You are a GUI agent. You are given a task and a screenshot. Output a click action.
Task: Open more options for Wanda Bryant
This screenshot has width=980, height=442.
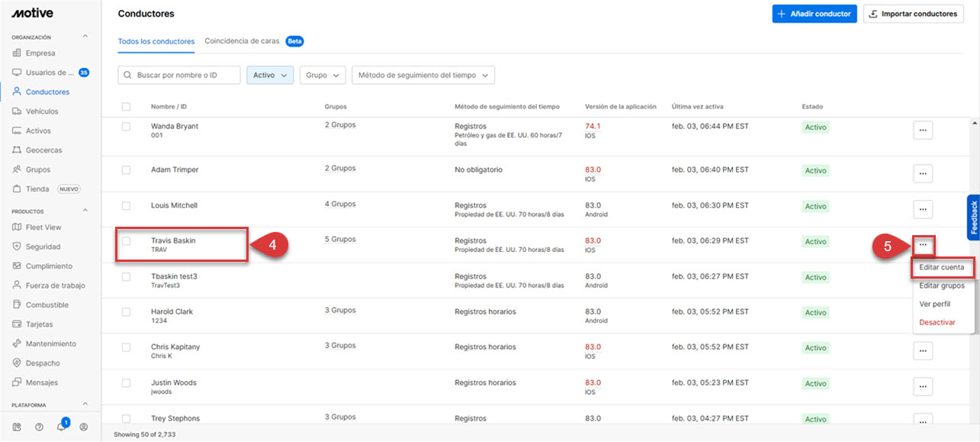pyautogui.click(x=923, y=131)
